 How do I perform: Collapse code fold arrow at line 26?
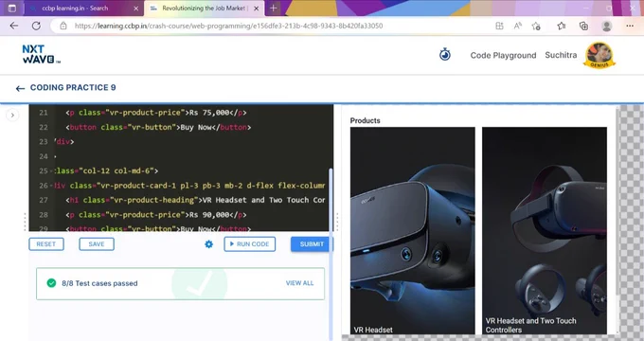click(51, 186)
